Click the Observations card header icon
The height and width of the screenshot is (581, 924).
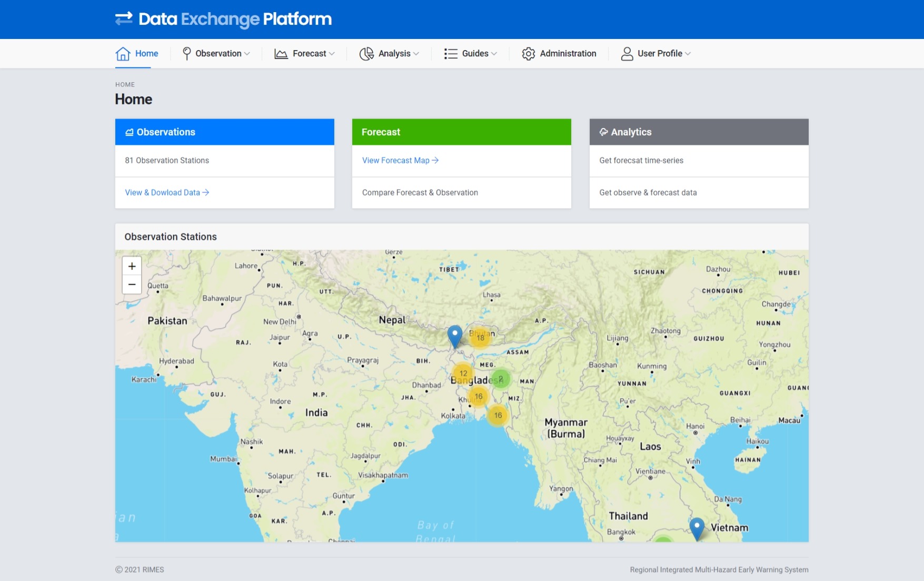tap(129, 132)
